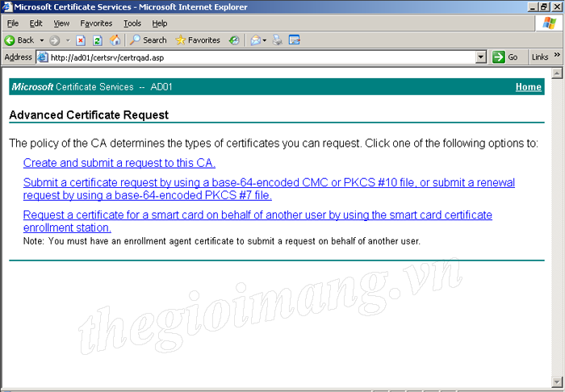
Task: Go to the Home page house icon
Action: coord(115,40)
